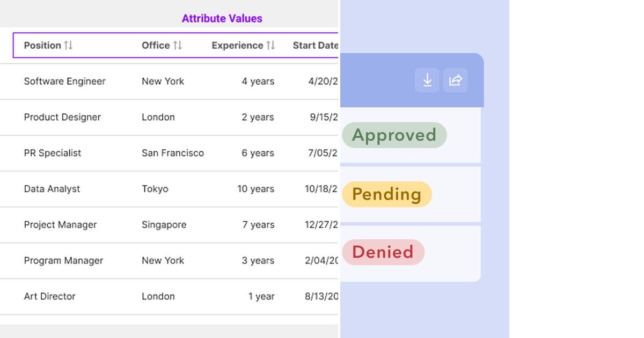Click the Art Director position cell
Image resolution: width=644 pixels, height=338 pixels.
[x=50, y=296]
